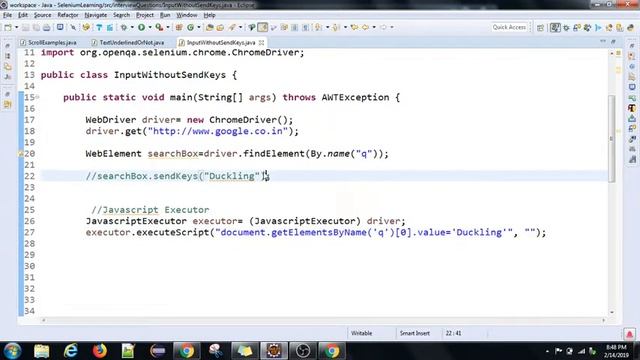Open the Refactor menu

(68, 15)
